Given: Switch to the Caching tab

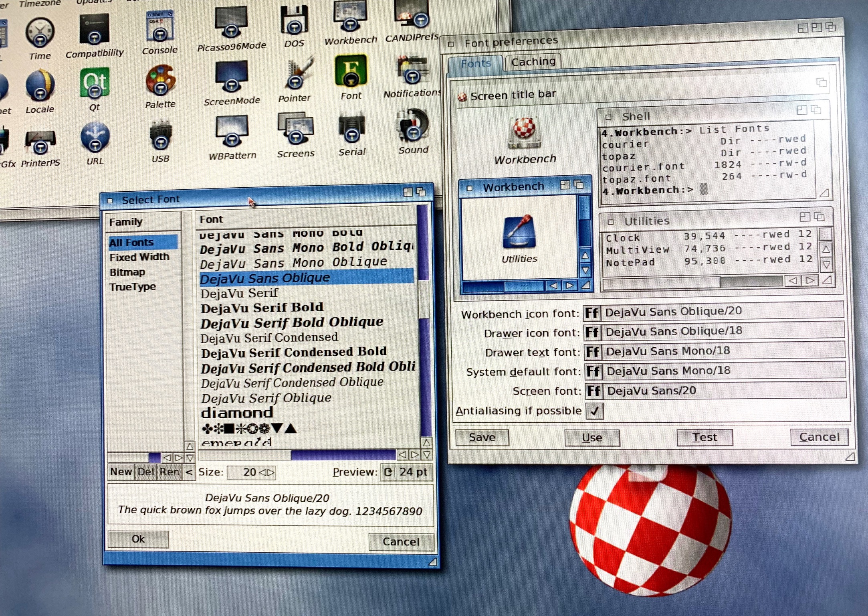Looking at the screenshot, I should tap(533, 62).
